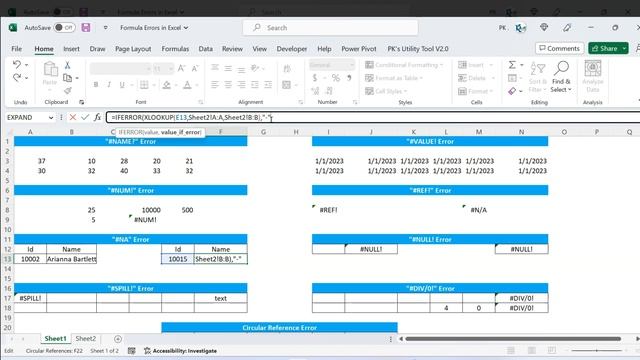The height and width of the screenshot is (360, 640).
Task: Switch to the Insert ribbon tab
Action: (71, 49)
